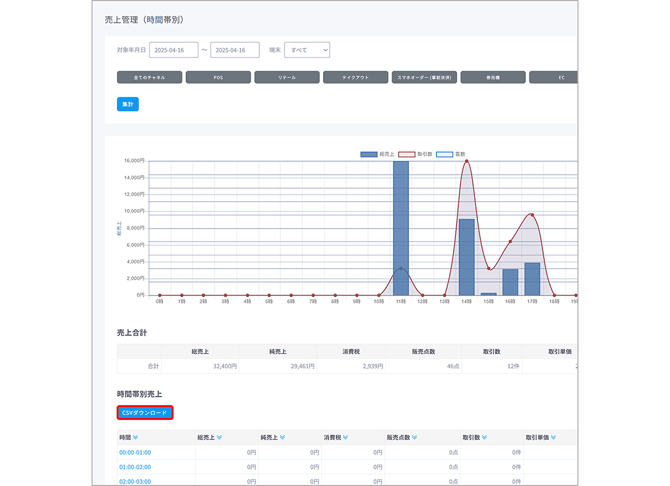The height and width of the screenshot is (486, 670).
Task: Select the 全てのチャネル channel filter
Action: pos(150,77)
